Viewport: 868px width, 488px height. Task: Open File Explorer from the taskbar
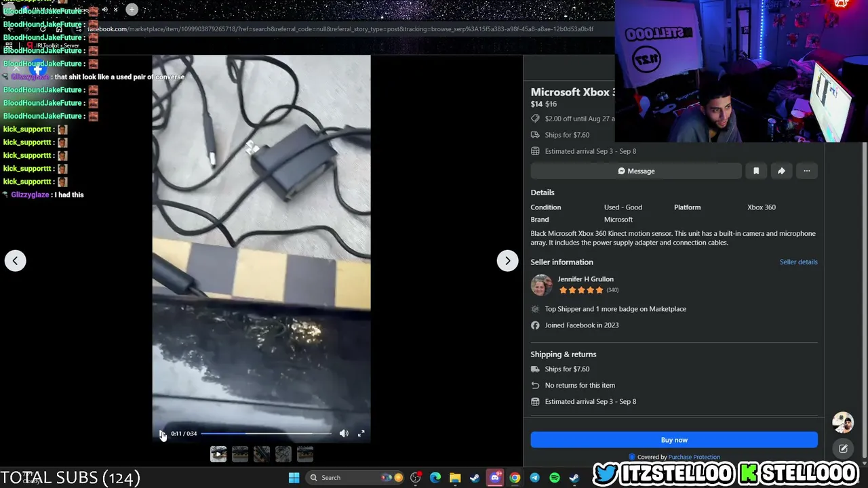click(455, 478)
